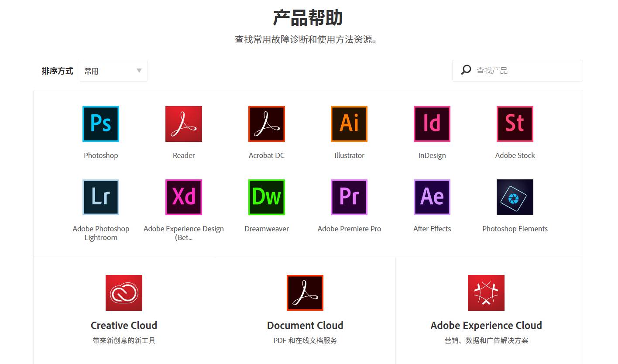Open the After Effects Ae icon
This screenshot has height=364, width=618.
pos(432,197)
